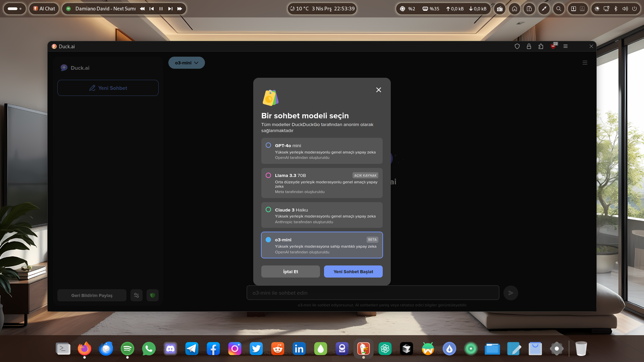Click the Spotify track title in top bar
The height and width of the screenshot is (362, 644).
click(105, 9)
